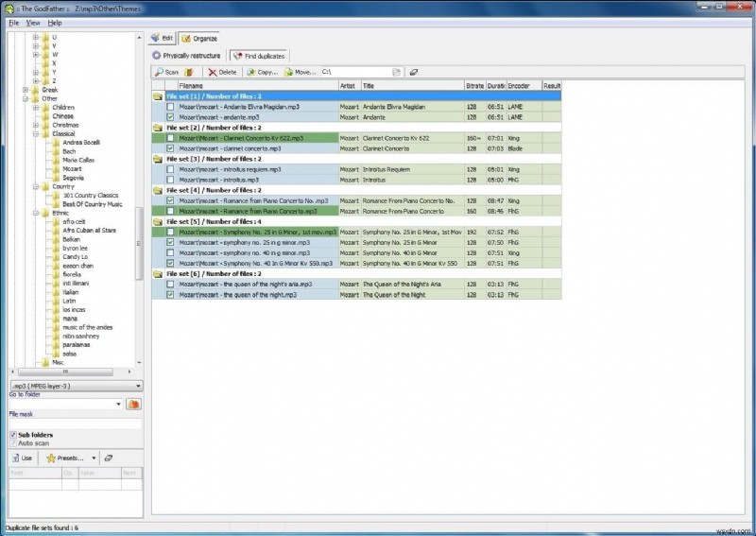Open the Help menu
The width and height of the screenshot is (756, 536).
[55, 23]
